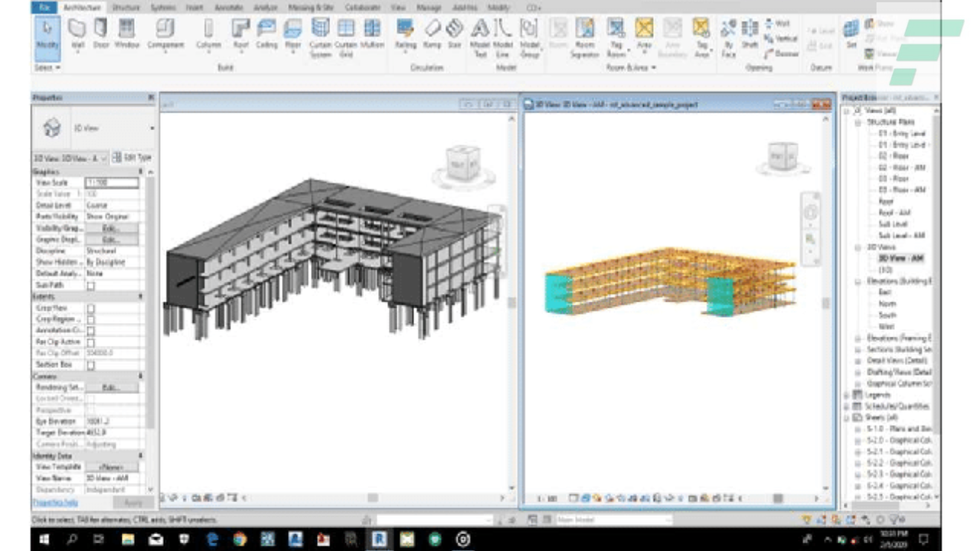
Task: Toggle the Sun Path checkbox
Action: [x=90, y=285]
